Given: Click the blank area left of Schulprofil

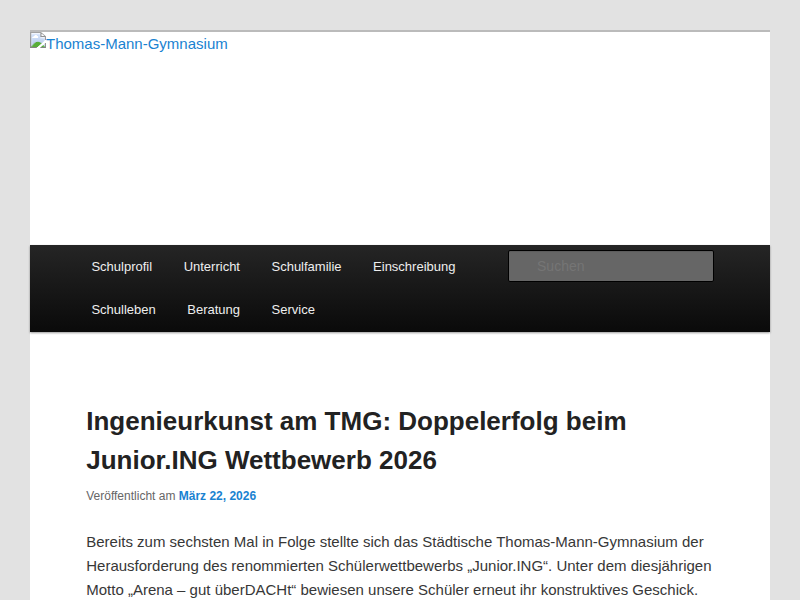Looking at the screenshot, I should (55, 267).
